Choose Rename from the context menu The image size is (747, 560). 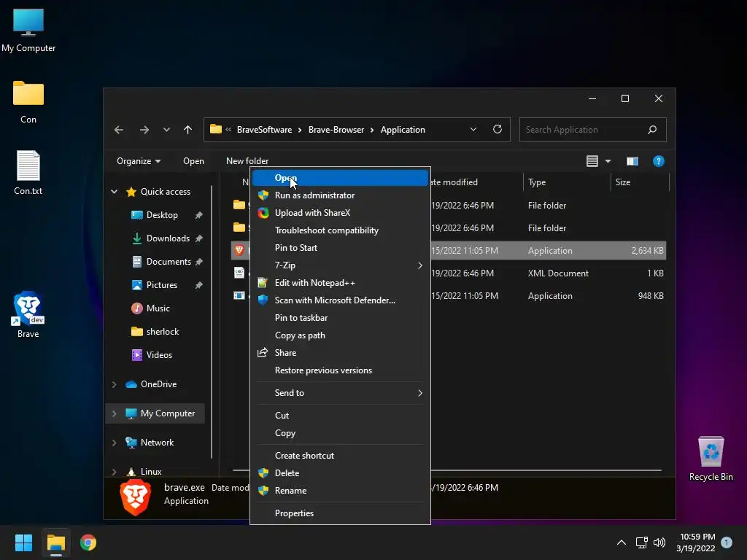coord(340,491)
